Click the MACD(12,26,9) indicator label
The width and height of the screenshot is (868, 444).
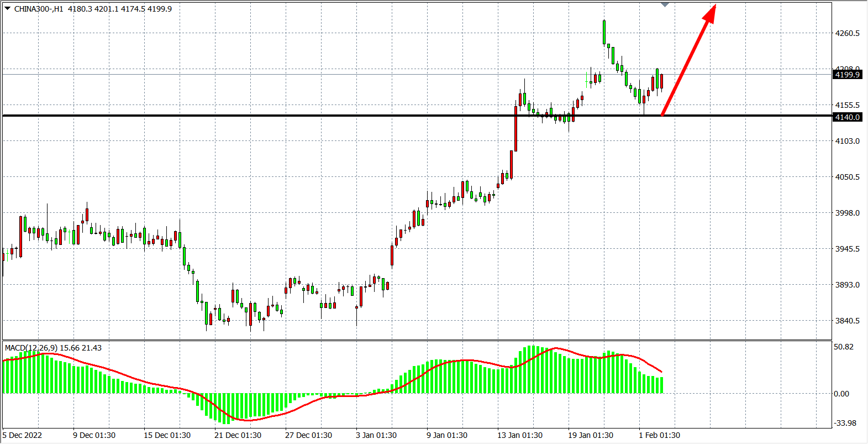coord(30,348)
